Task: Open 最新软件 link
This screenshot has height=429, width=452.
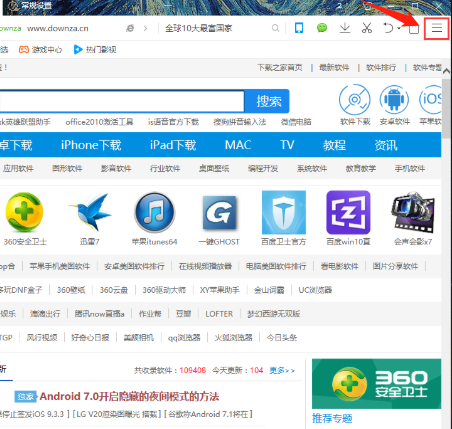Action: [334, 68]
